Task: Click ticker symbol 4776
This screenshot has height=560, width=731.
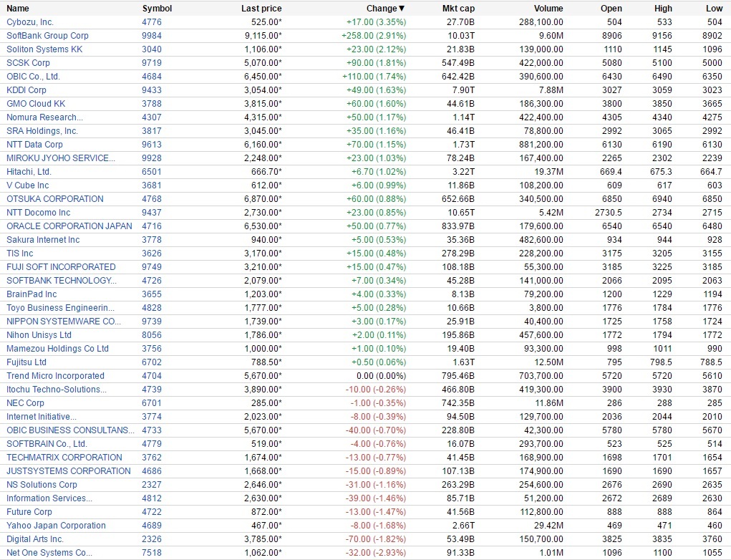Action: click(152, 22)
